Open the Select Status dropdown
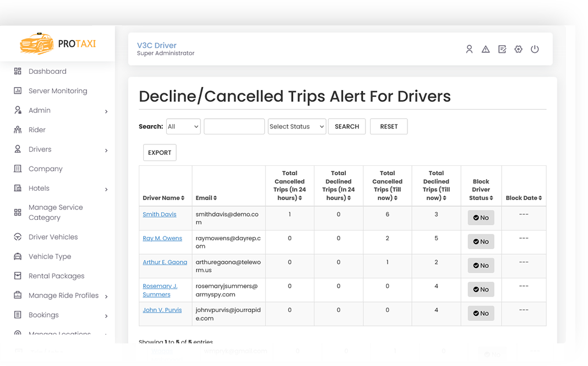This screenshot has width=588, height=366. point(297,127)
